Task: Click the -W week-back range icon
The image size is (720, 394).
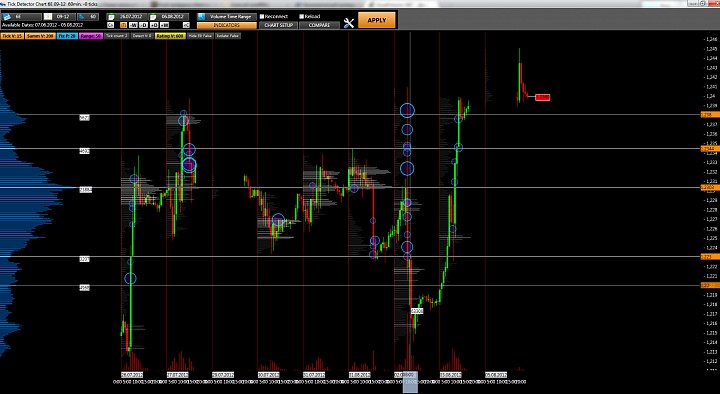Action: click(x=133, y=25)
